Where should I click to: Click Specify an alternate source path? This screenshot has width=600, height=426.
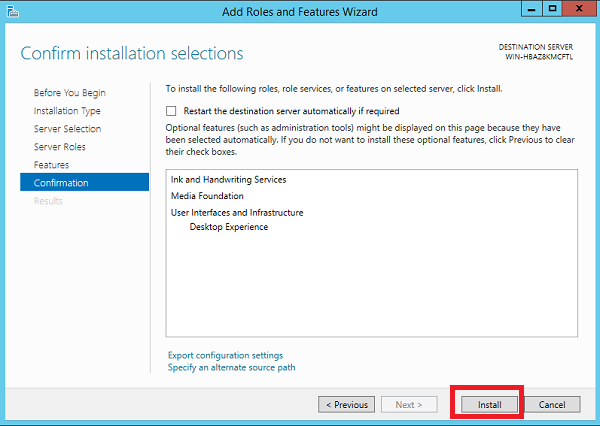[x=231, y=367]
